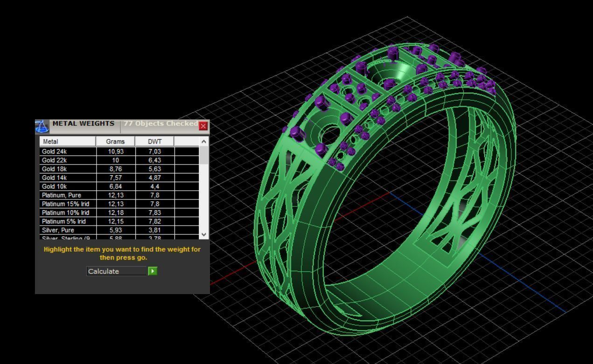Click the Grams column header
Image resolution: width=593 pixels, height=364 pixels.
[x=115, y=141]
